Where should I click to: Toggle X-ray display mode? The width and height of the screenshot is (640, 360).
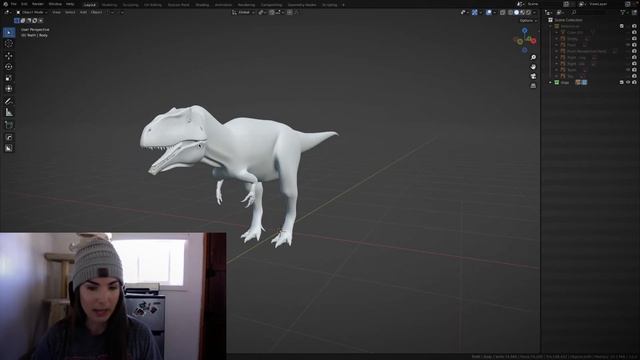tap(503, 13)
